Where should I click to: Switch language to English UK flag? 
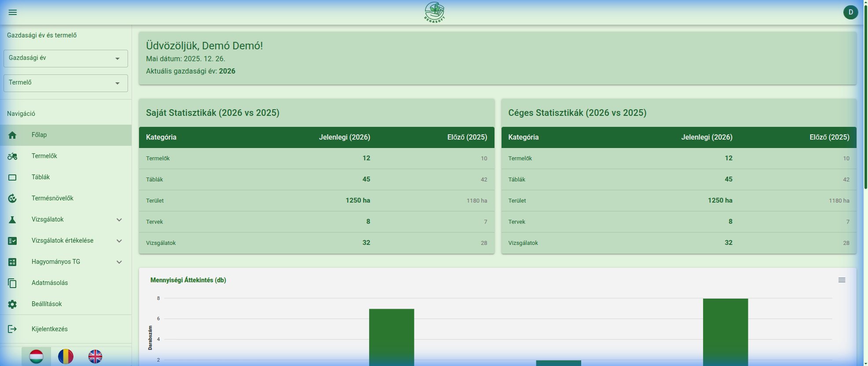tap(95, 356)
